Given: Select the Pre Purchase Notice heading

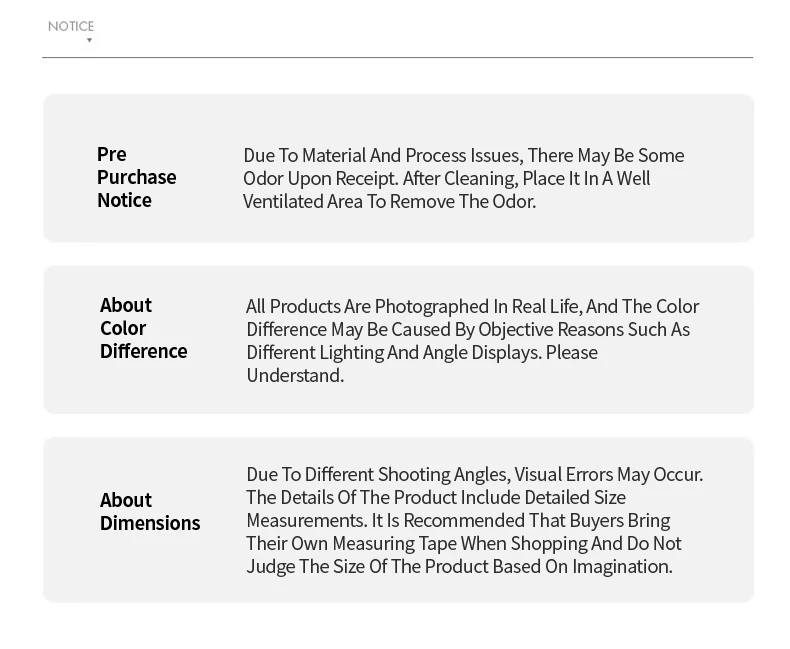Looking at the screenshot, I should point(136,177).
